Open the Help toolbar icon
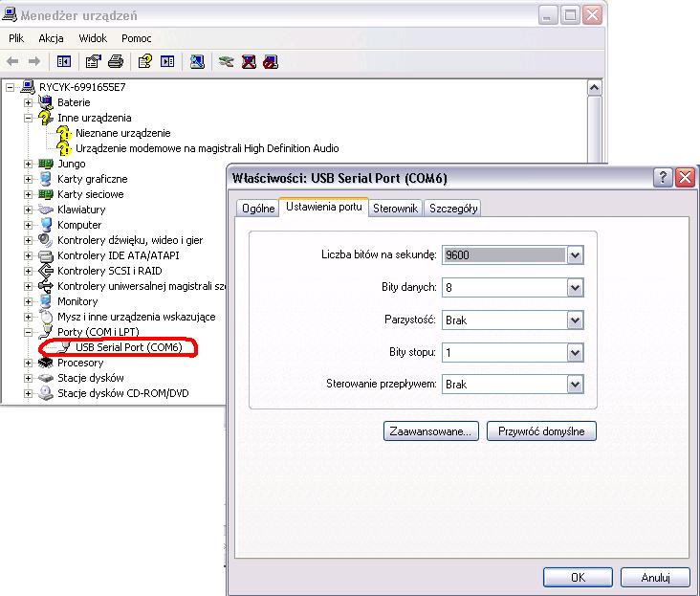 (144, 61)
